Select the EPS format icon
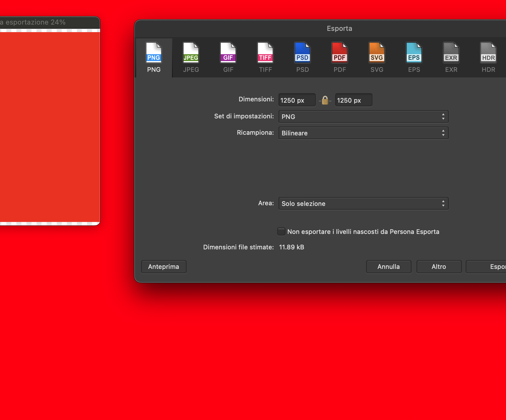 pos(414,57)
